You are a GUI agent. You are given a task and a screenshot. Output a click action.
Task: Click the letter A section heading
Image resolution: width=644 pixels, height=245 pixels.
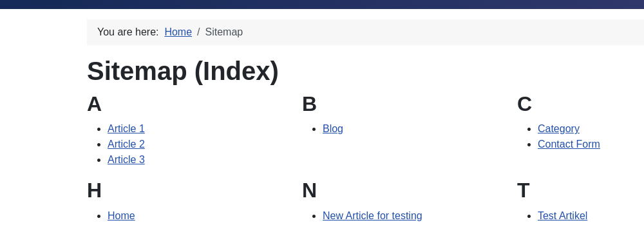coord(94,104)
